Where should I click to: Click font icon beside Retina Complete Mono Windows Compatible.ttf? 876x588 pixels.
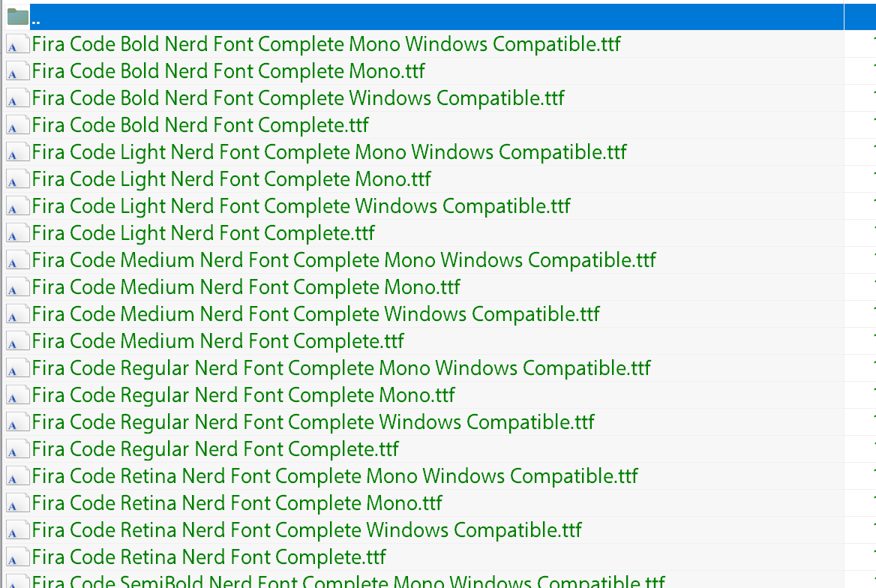(17, 476)
